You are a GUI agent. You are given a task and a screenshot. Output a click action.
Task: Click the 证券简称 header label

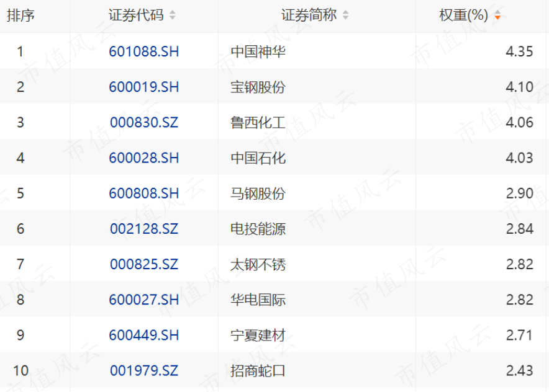(x=309, y=15)
